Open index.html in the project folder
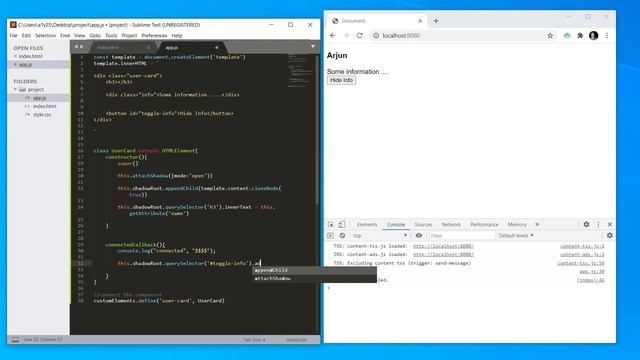Image resolution: width=640 pixels, height=360 pixels. [44, 106]
